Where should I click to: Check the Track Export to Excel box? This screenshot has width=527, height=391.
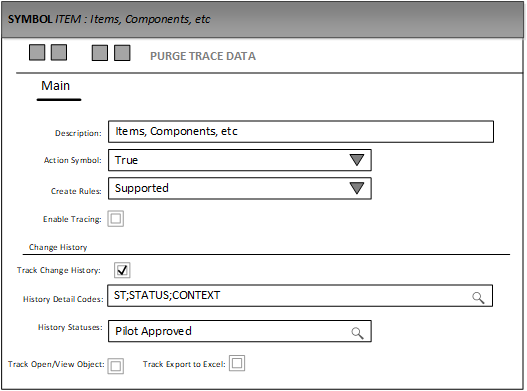pos(237,363)
